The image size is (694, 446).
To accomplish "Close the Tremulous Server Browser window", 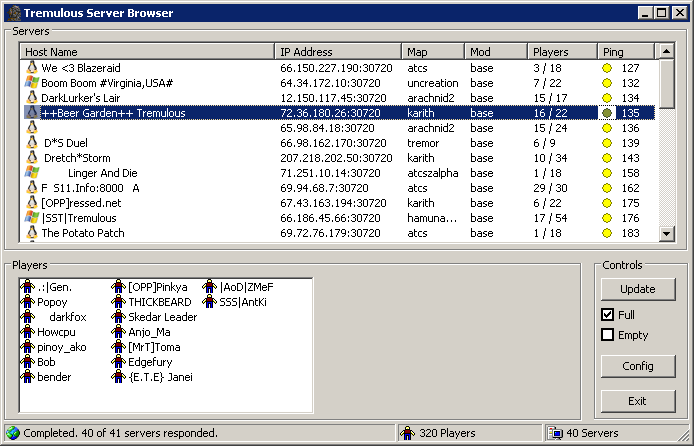I will pyautogui.click(x=679, y=13).
